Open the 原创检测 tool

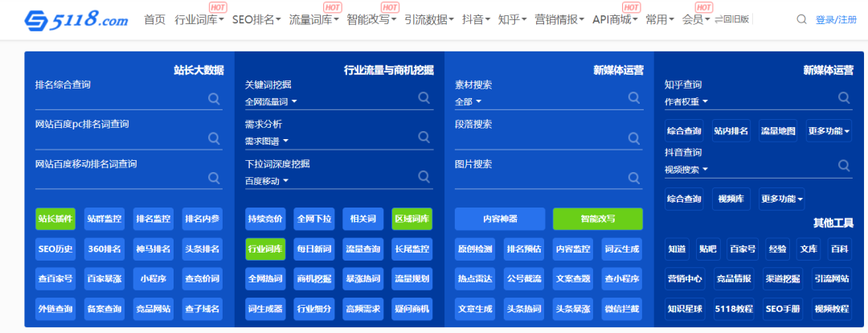475,249
